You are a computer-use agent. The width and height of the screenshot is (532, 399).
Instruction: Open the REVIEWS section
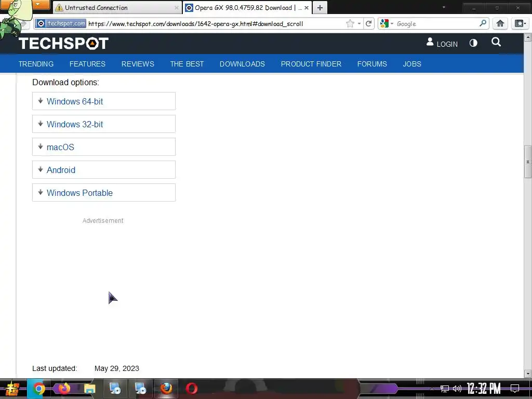coord(138,64)
